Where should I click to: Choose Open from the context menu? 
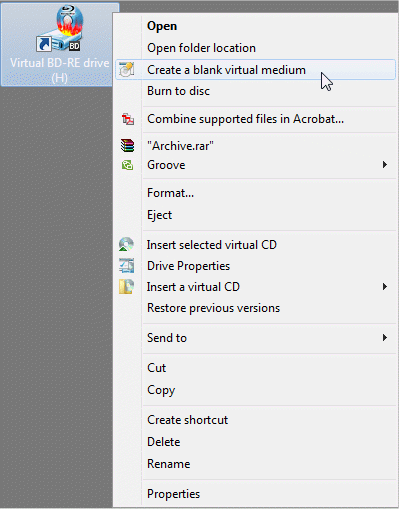[162, 26]
